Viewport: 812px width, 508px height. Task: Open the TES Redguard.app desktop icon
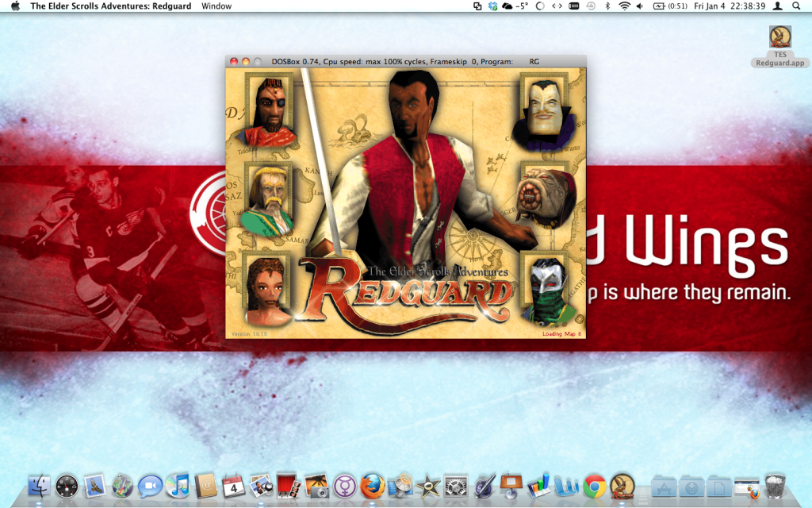pos(780,47)
